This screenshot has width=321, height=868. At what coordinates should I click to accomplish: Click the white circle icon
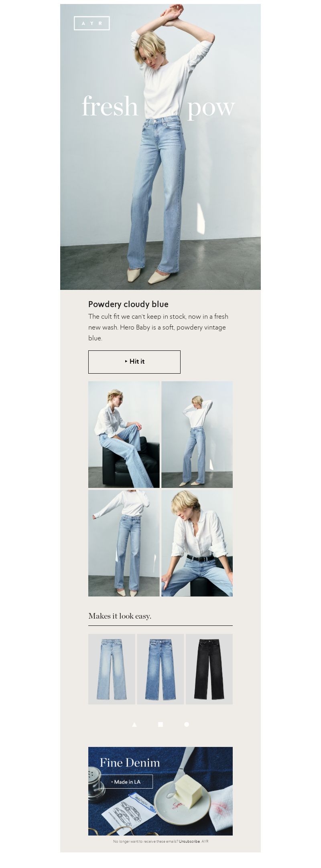tap(187, 724)
